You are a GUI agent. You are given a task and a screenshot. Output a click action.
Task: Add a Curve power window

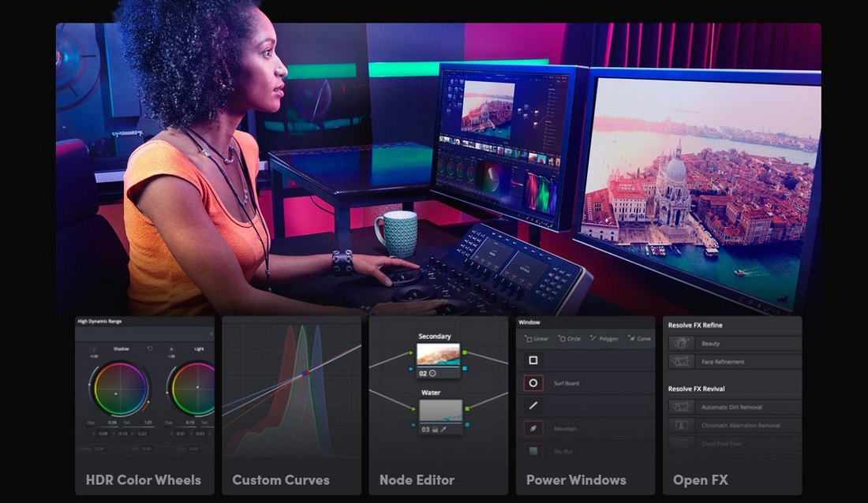coord(640,339)
